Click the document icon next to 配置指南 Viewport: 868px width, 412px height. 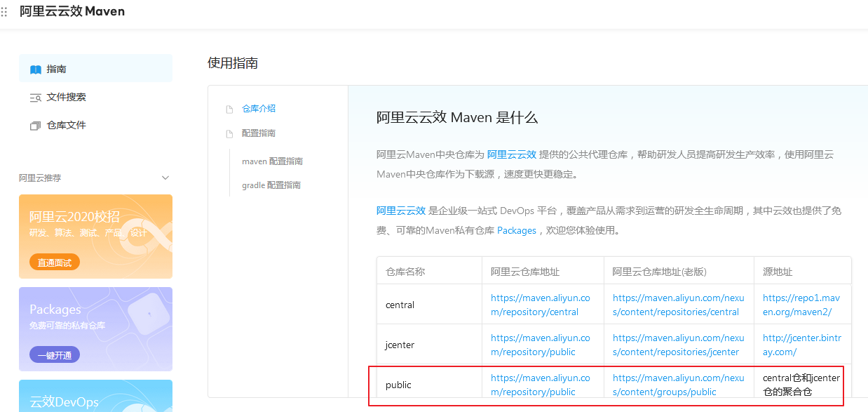pyautogui.click(x=229, y=133)
